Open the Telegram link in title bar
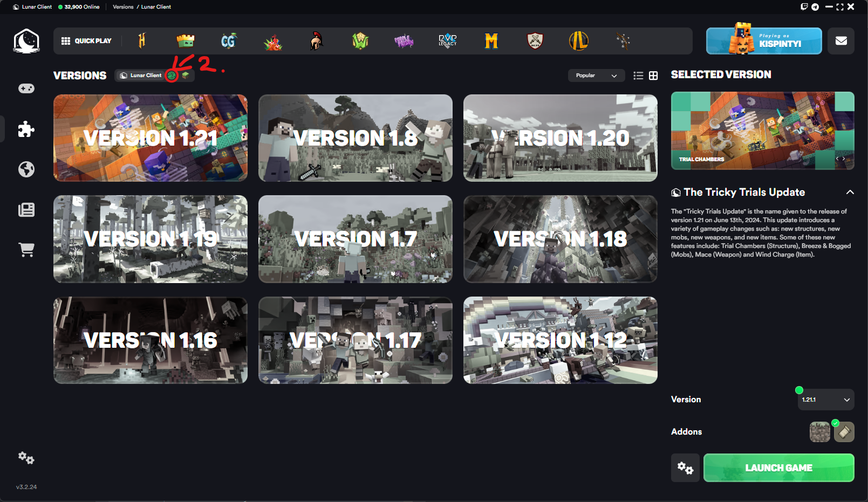 (x=815, y=7)
